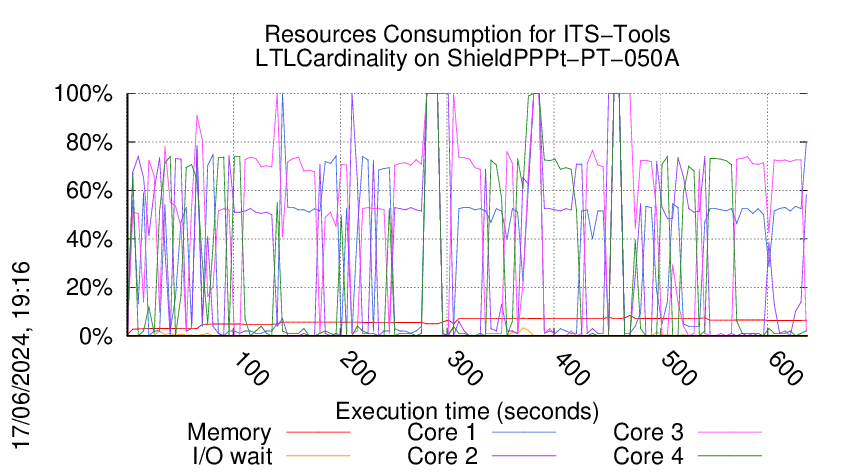Click the 500 x-axis tick label

pos(679,370)
